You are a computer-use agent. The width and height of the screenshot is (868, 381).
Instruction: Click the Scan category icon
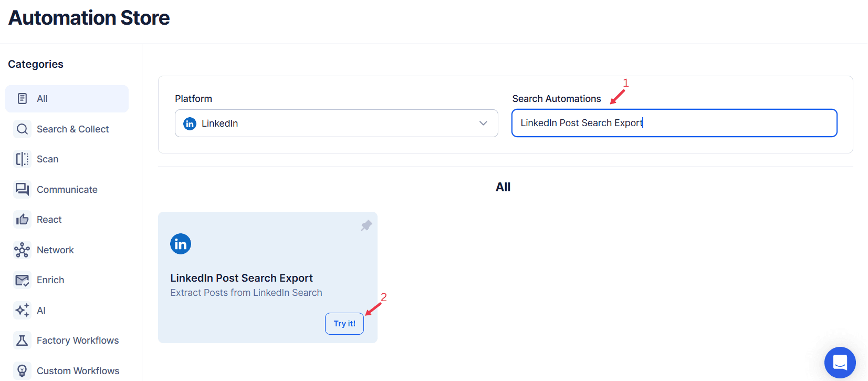point(22,159)
